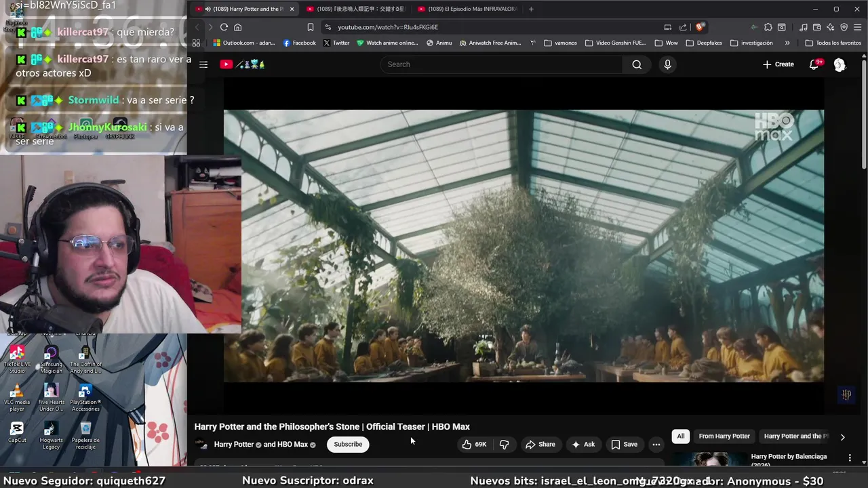This screenshot has width=868, height=488.
Task: Dislike the Harry Potter teaser video
Action: [504, 445]
